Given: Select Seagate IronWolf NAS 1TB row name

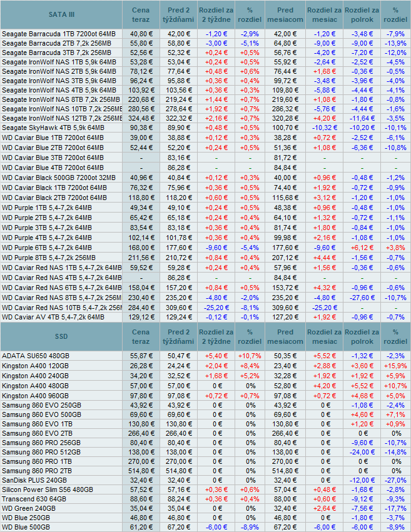Looking at the screenshot, I should 59,62.
